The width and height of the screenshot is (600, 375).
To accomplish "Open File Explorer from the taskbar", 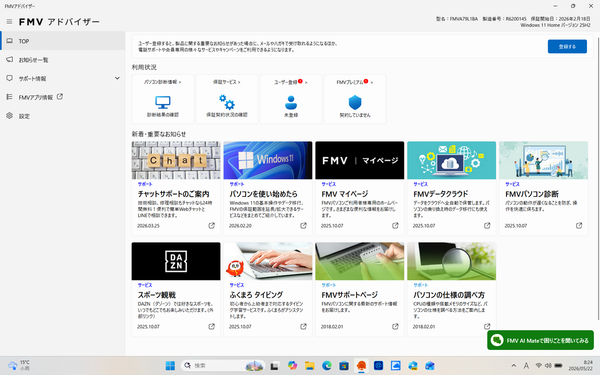I will pyautogui.click(x=310, y=366).
